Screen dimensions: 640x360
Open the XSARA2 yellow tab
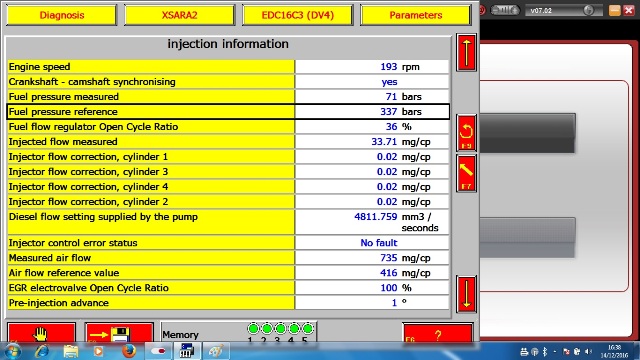[x=180, y=15]
